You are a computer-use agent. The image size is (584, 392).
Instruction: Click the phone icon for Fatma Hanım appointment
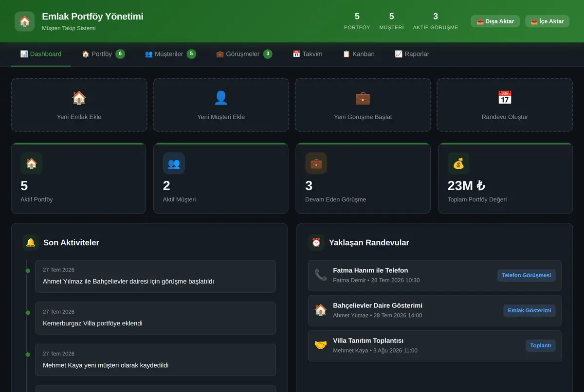point(321,275)
